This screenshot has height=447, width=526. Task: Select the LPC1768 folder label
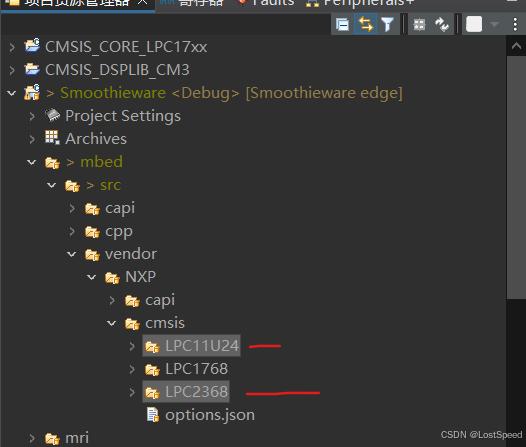(197, 369)
